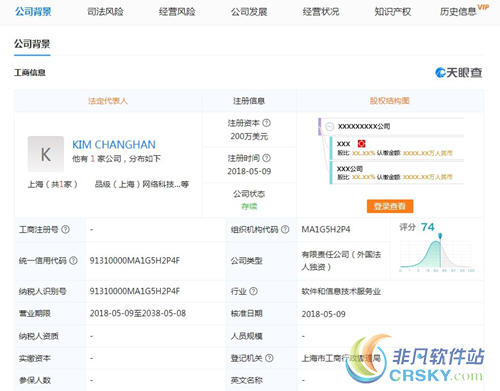Click help icon beside 注册时间
The height and width of the screenshot is (391, 500).
[266, 158]
